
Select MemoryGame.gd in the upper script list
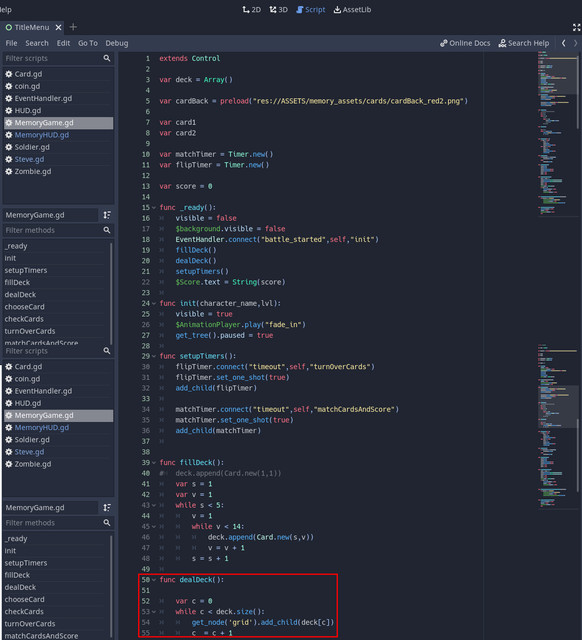58,123
